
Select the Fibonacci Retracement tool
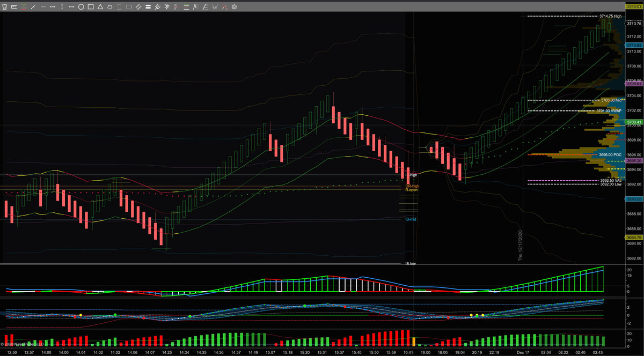pos(185,6)
